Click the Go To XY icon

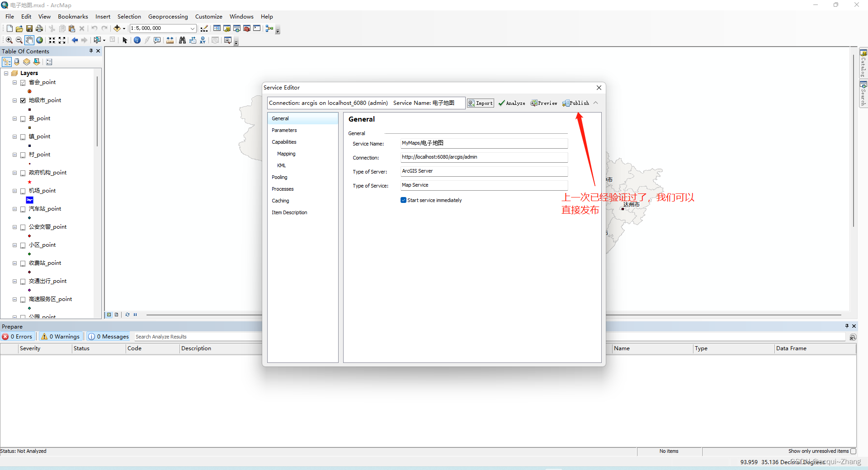[x=203, y=40]
